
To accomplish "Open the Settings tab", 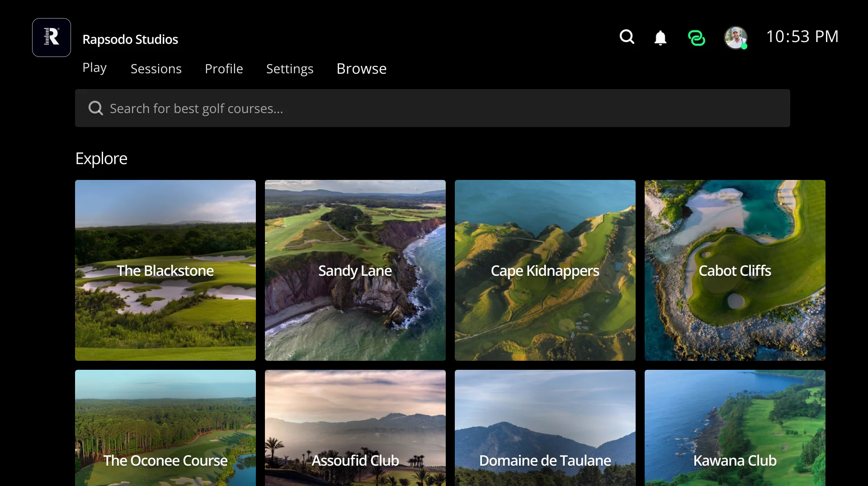I will click(290, 69).
